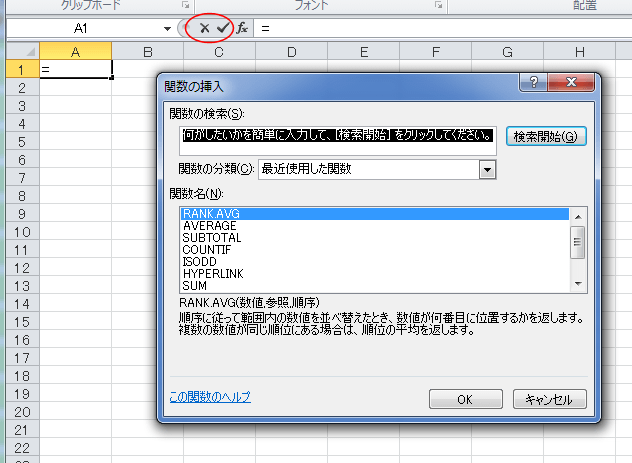Close the 関数の挿入 dialog

click(571, 82)
